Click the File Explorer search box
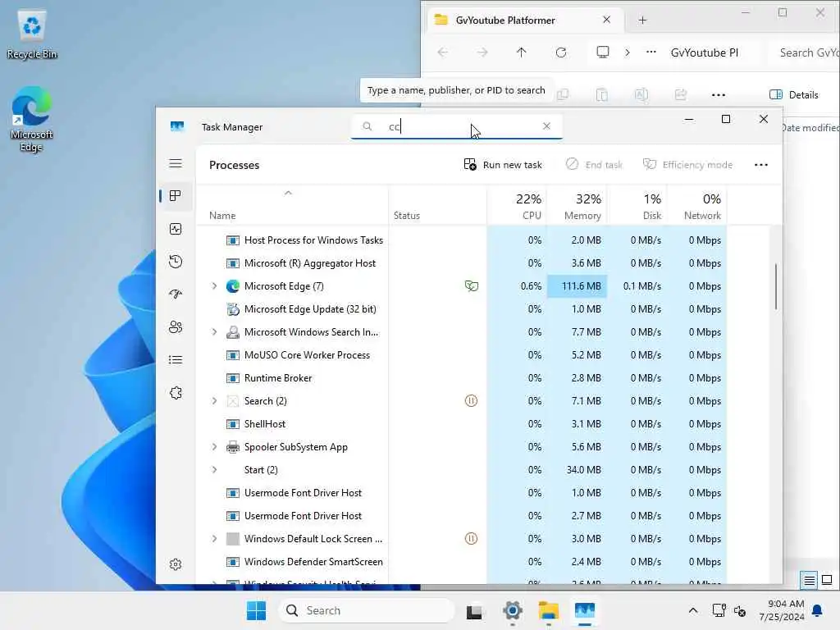The width and height of the screenshot is (840, 630). tap(804, 52)
